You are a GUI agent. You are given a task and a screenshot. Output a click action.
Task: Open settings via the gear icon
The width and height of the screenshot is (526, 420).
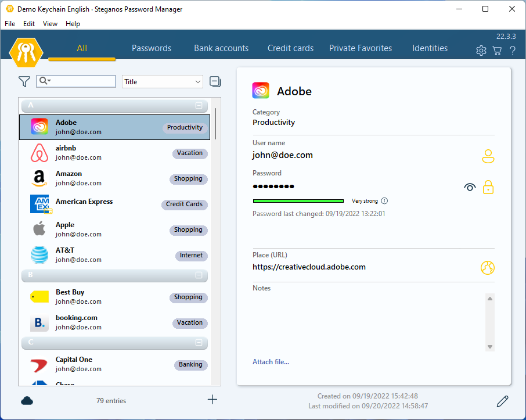tap(481, 51)
